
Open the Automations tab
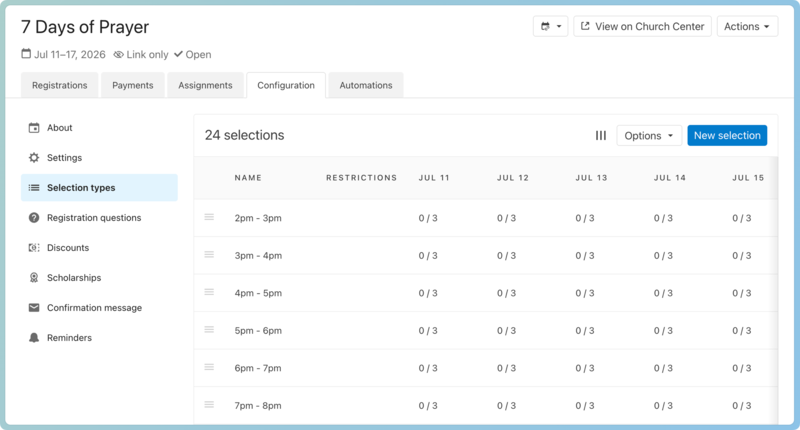click(366, 85)
